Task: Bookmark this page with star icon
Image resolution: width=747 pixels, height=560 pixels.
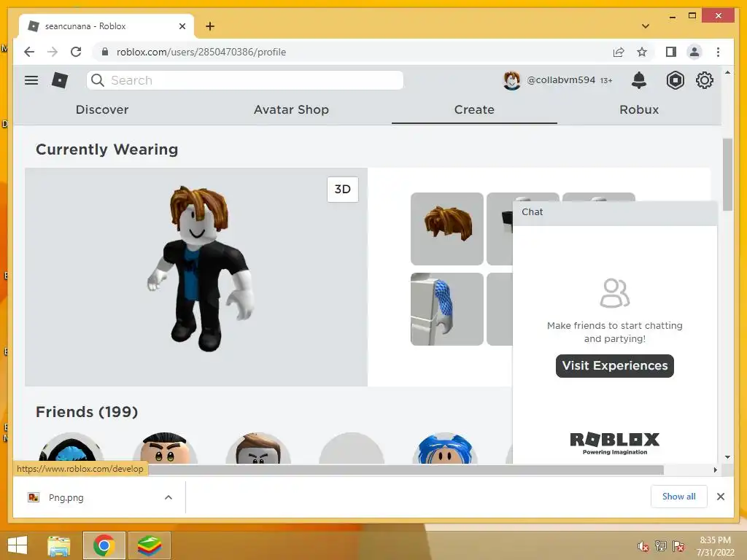Action: pos(642,52)
